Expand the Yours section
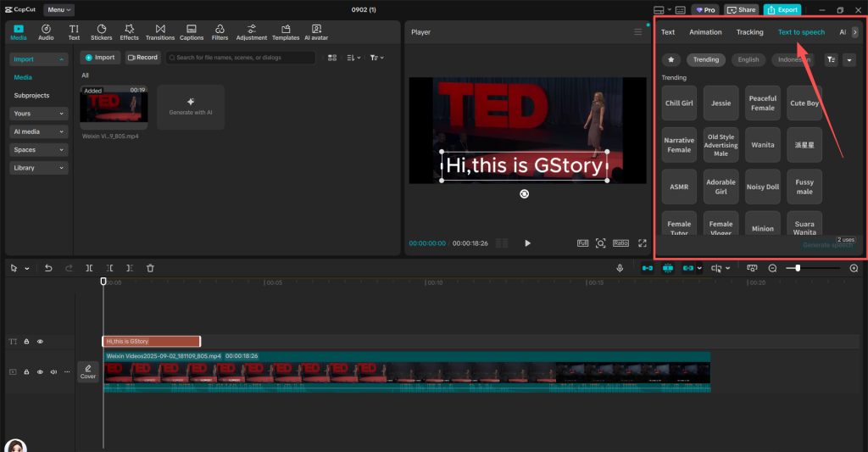 (x=39, y=114)
